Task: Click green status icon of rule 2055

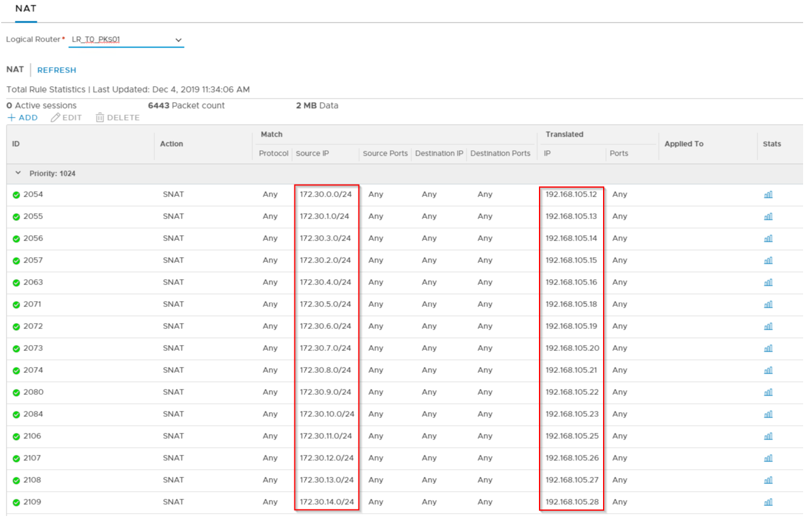Action: point(17,217)
